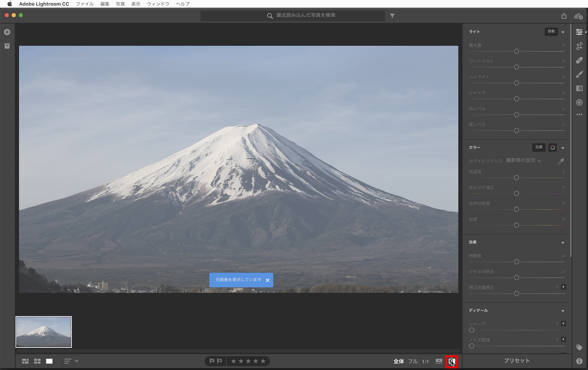
Task: Click the 色温度 slider handle
Action: pos(516,178)
